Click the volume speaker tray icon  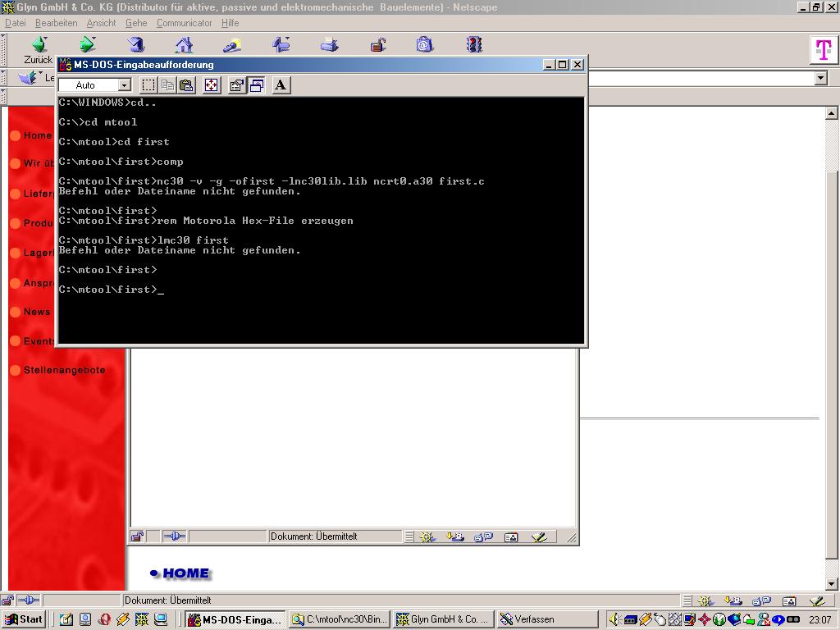click(x=614, y=620)
